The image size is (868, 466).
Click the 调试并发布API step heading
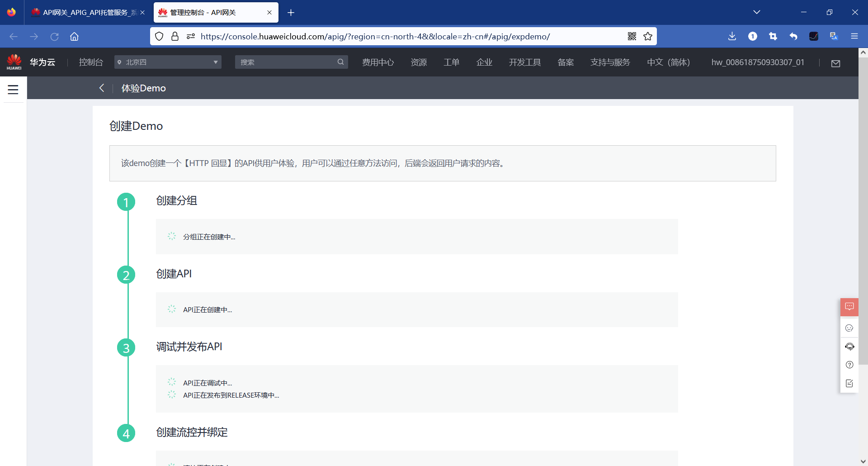click(x=189, y=347)
